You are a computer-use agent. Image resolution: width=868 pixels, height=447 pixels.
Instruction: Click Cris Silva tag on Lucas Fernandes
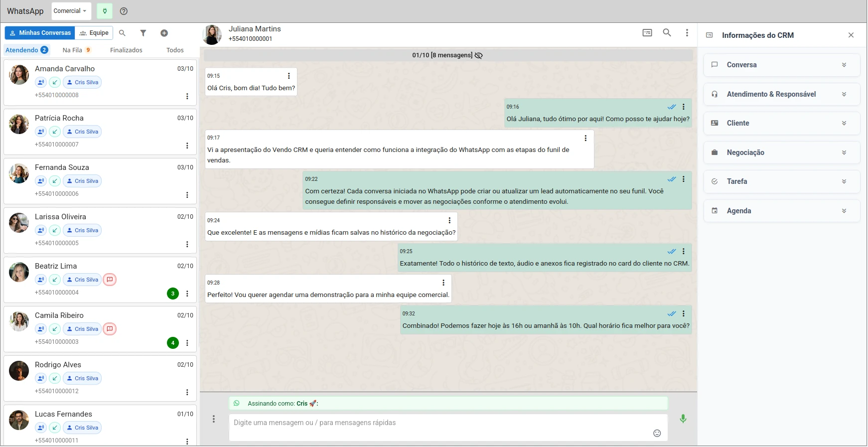coord(82,428)
